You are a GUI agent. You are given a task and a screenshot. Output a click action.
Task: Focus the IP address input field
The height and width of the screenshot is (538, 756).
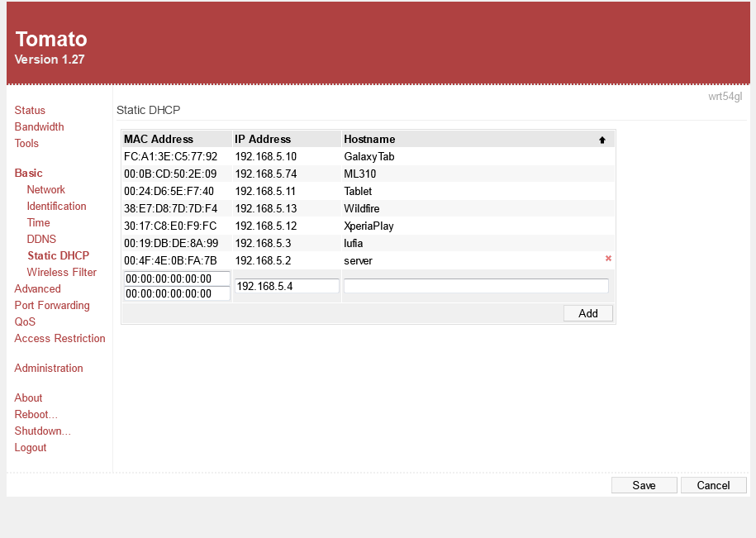click(x=287, y=286)
